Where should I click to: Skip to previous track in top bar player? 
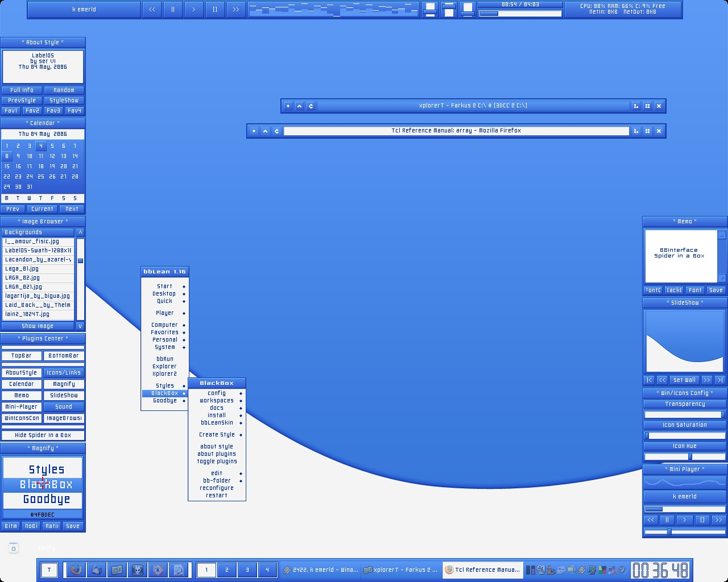click(x=152, y=10)
